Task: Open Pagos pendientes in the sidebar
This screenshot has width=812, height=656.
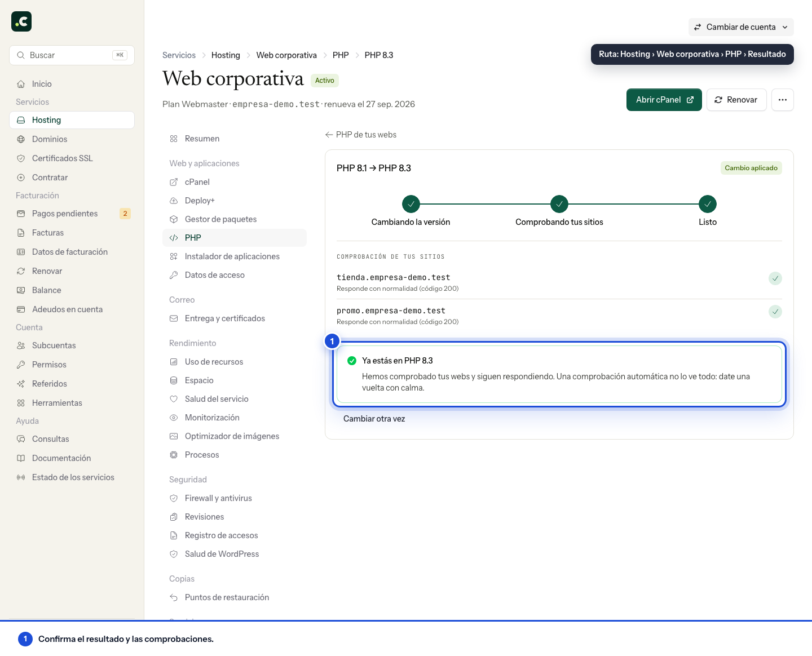Action: point(72,214)
